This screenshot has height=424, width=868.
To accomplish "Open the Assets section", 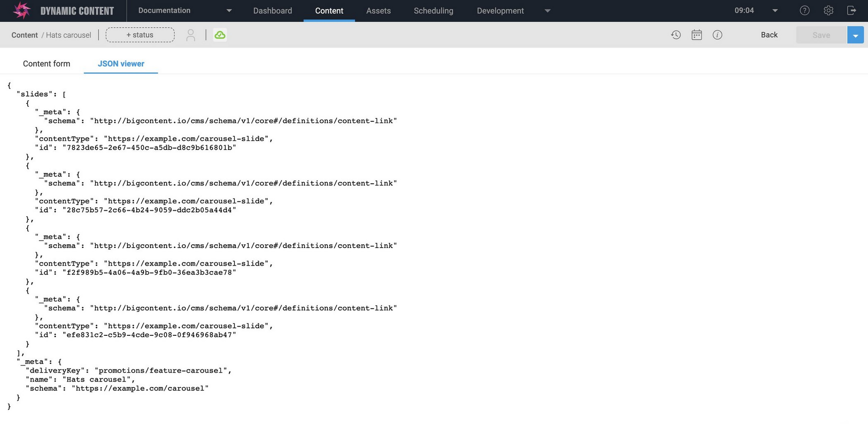I will tap(378, 11).
